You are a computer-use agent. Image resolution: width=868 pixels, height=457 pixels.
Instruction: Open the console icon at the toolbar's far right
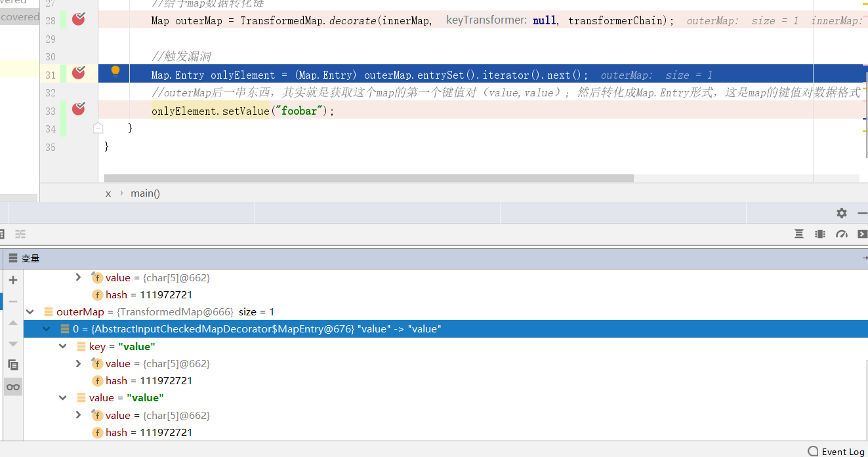pyautogui.click(x=863, y=234)
